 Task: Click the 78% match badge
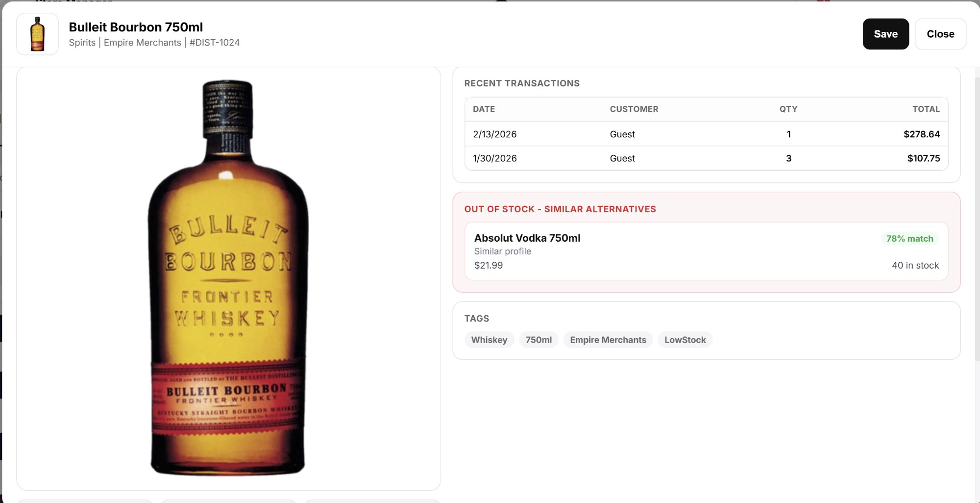pyautogui.click(x=909, y=238)
